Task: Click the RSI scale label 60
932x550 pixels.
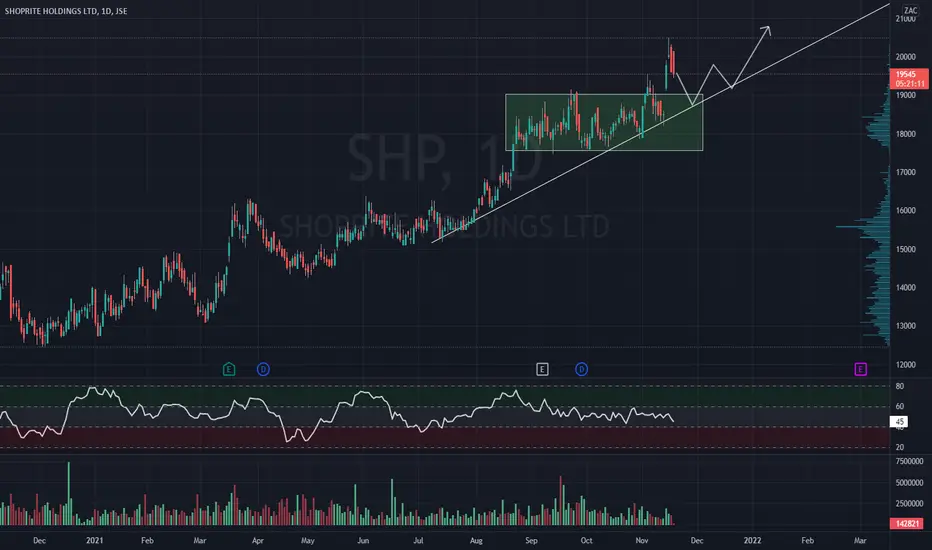Action: click(900, 407)
